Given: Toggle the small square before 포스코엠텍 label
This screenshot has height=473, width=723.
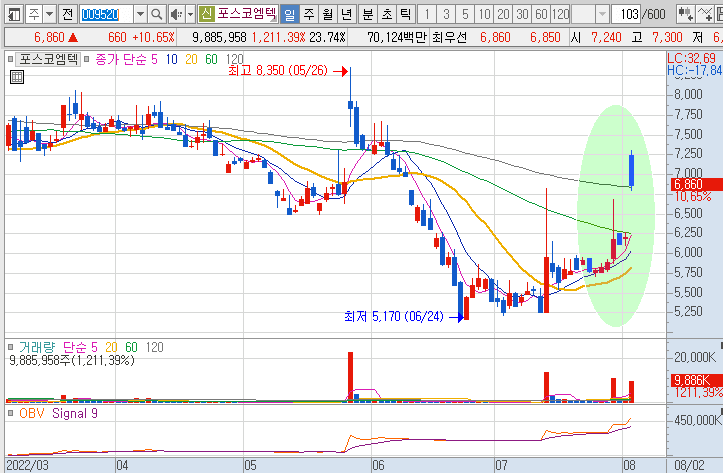Looking at the screenshot, I should (10, 59).
